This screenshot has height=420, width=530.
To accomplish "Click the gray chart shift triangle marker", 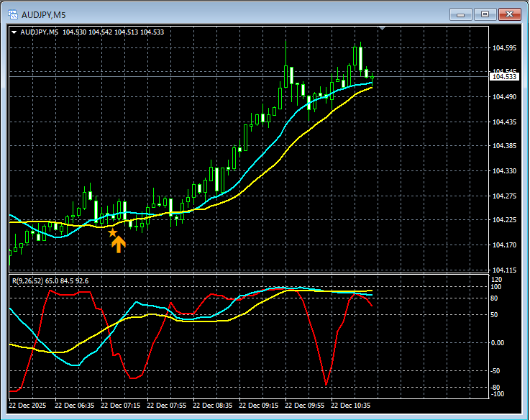I will 383,29.
